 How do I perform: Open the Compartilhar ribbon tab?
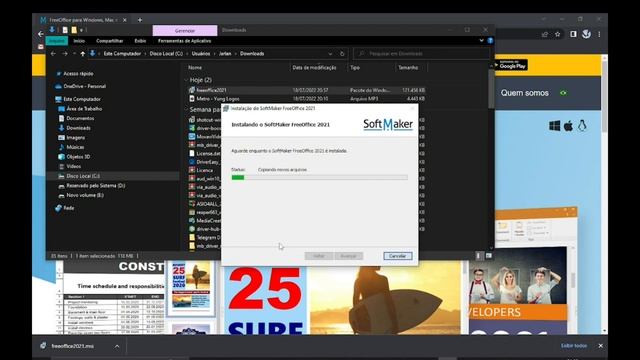point(109,41)
